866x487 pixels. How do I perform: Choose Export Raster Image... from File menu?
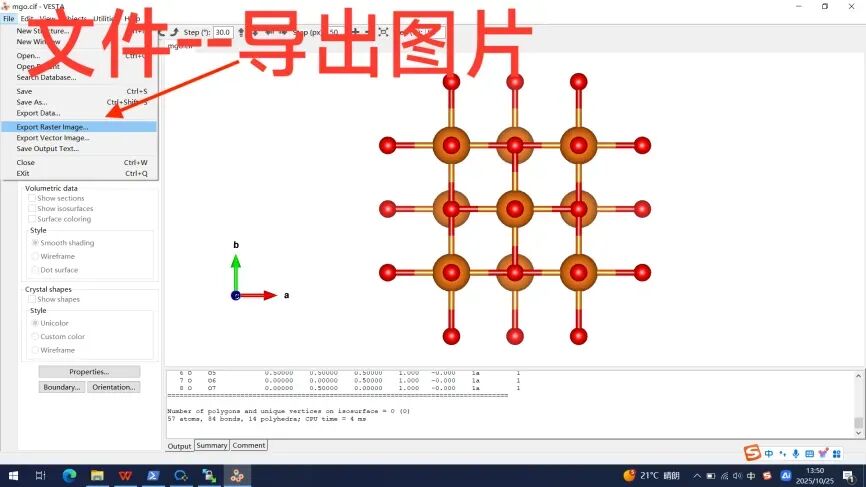(x=79, y=127)
